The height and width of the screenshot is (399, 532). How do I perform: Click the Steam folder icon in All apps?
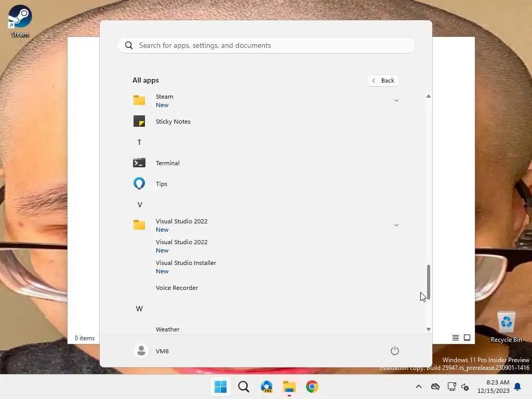point(139,100)
